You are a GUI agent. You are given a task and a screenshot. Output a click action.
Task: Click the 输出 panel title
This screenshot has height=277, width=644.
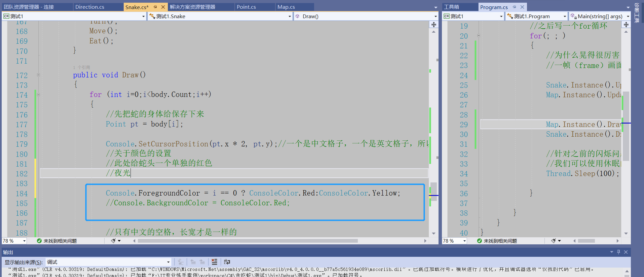coord(8,252)
